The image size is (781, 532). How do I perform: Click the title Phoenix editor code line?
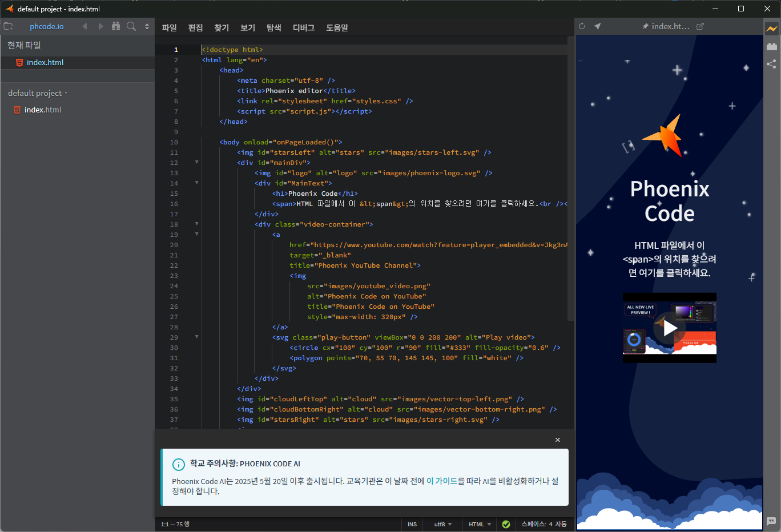(296, 91)
